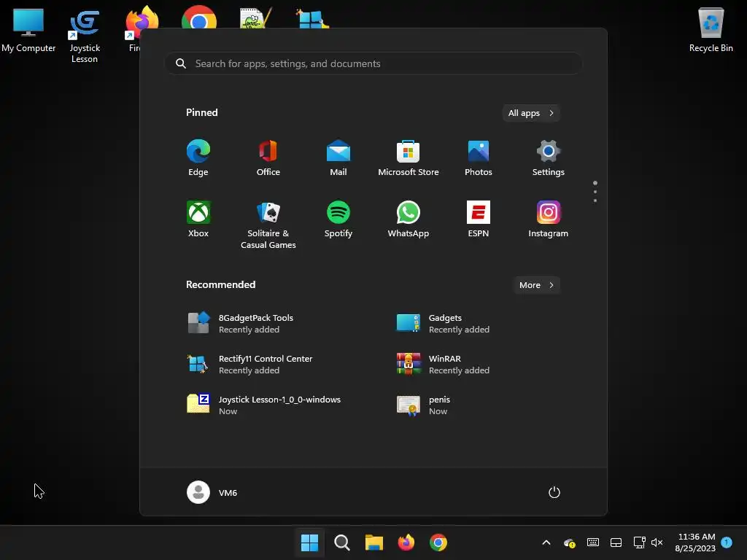
Task: Launch Chrome from the taskbar
Action: pyautogui.click(x=438, y=542)
